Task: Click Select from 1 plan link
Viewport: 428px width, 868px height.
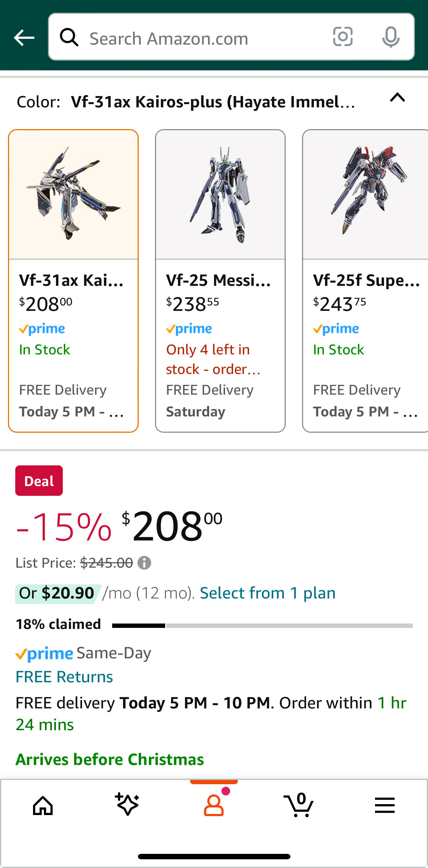Action: (268, 593)
